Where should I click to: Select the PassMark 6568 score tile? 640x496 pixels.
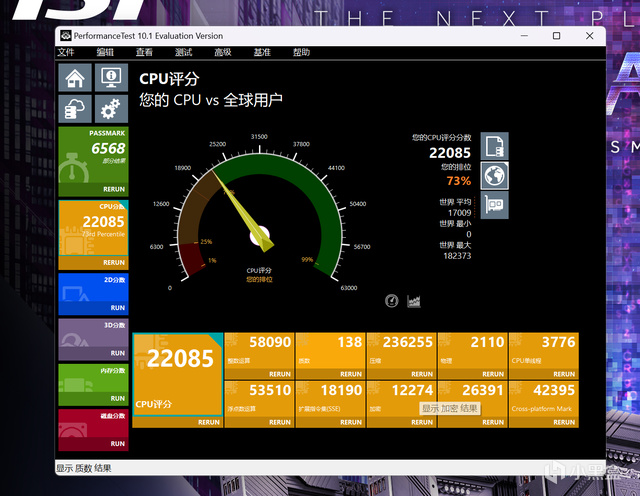[93, 155]
